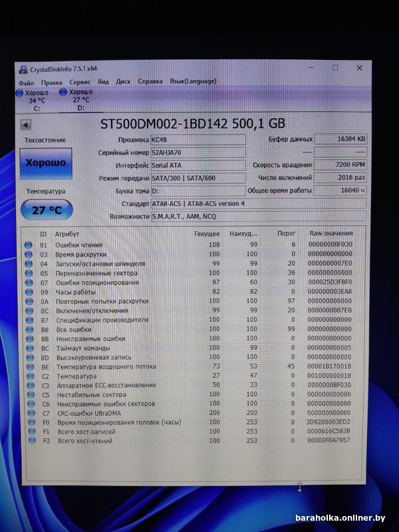Open the Вид menu

click(x=103, y=82)
